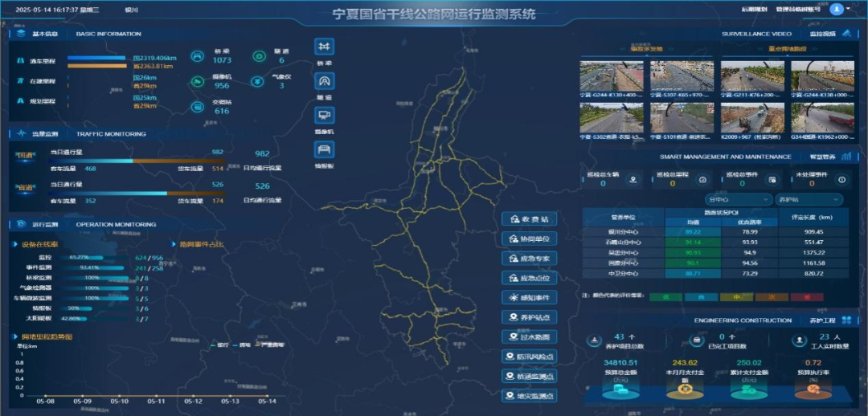The height and width of the screenshot is (416, 868).
Task: Click the 巡检总车辆 location icon
Action: [x=633, y=180]
